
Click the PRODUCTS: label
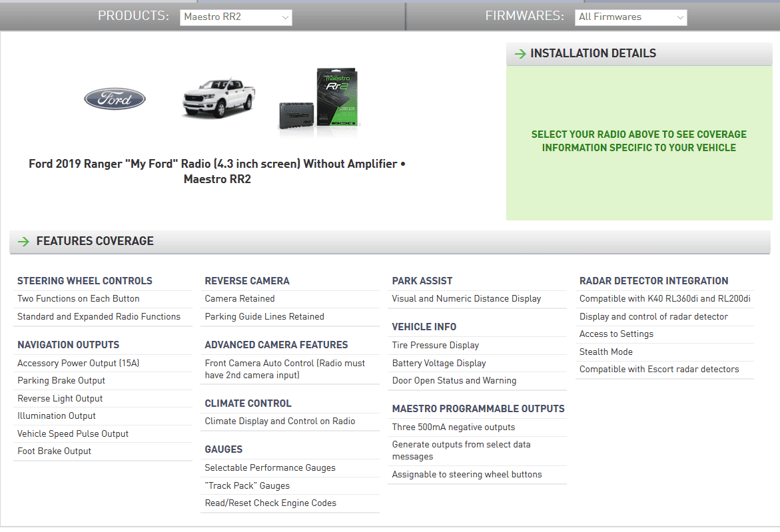click(x=133, y=16)
